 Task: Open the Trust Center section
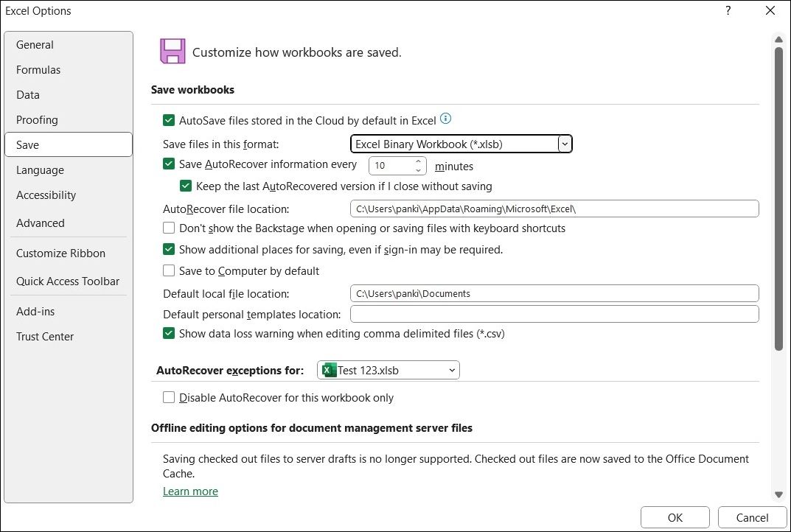(x=44, y=336)
